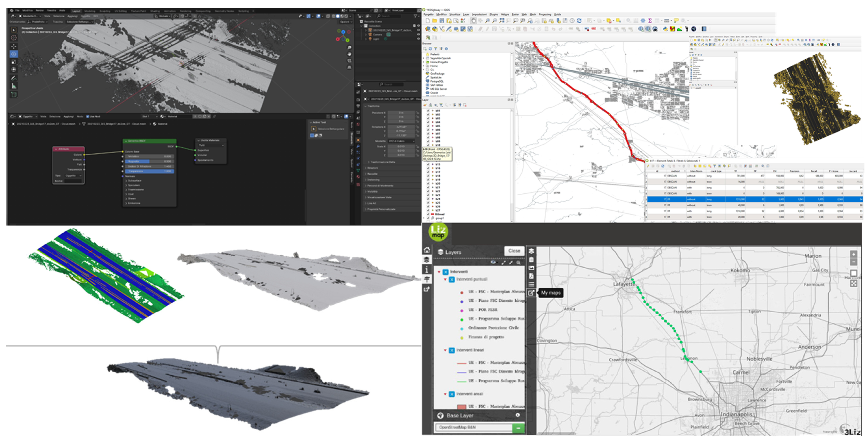This screenshot has height=441, width=868.
Task: Open the OpenStreetMap B&N base layer dropdown
Action: (473, 428)
